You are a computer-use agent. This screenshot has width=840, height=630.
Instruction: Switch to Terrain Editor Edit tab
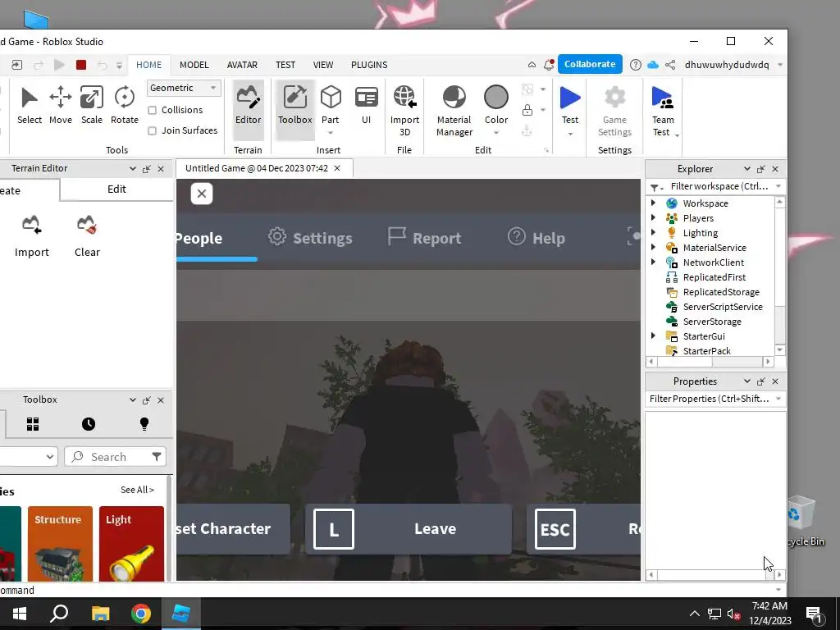pyautogui.click(x=116, y=189)
